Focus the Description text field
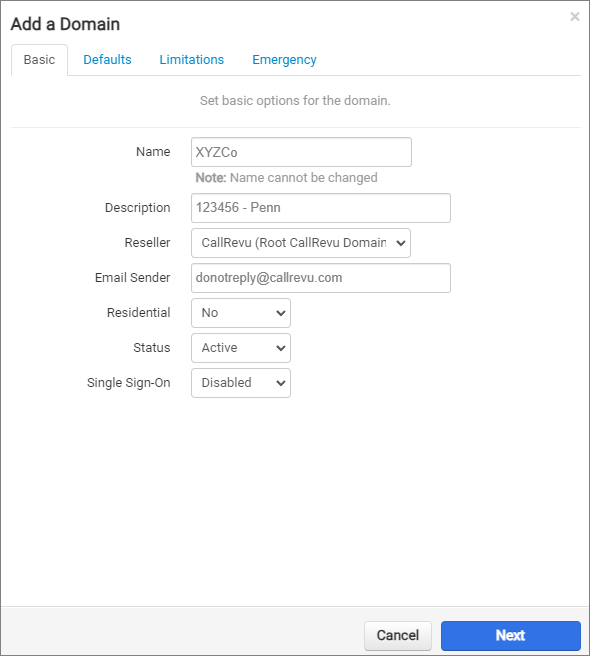This screenshot has width=590, height=656. [321, 208]
